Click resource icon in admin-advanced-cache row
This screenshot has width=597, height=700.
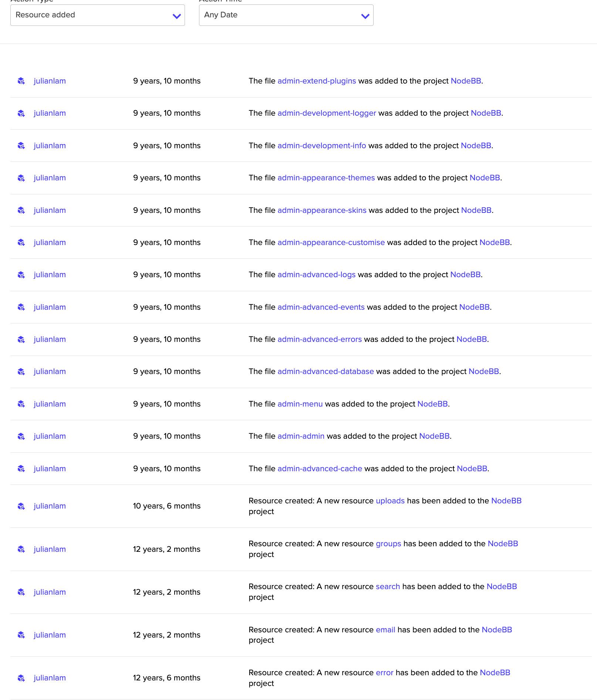[x=21, y=469]
